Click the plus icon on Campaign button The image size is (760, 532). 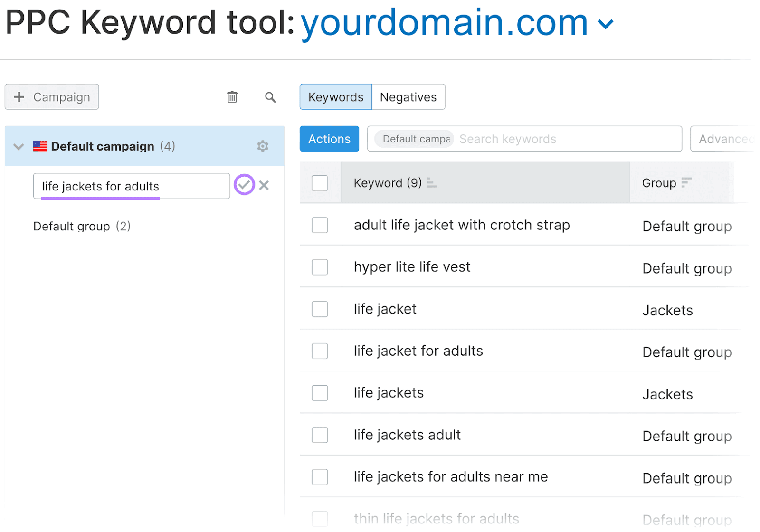[19, 97]
